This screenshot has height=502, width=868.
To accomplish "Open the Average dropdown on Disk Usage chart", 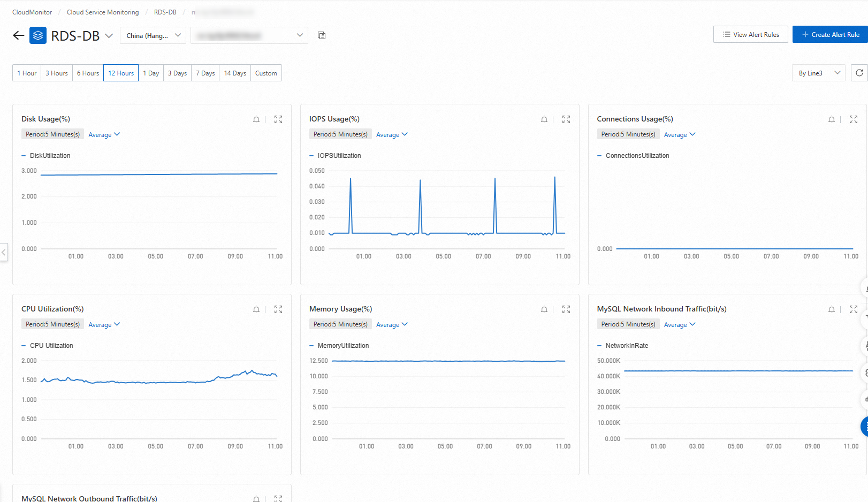I will pyautogui.click(x=104, y=134).
